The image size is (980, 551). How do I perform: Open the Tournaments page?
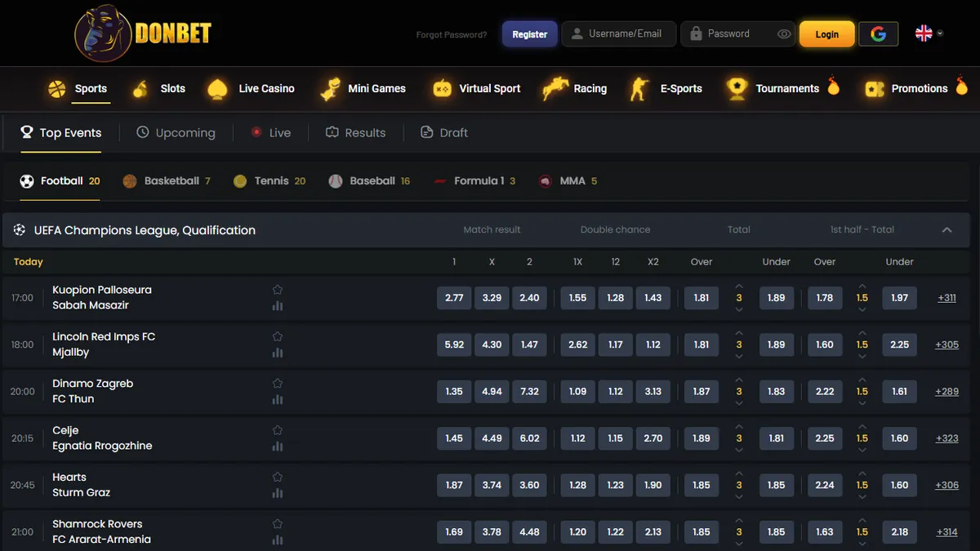(x=782, y=88)
